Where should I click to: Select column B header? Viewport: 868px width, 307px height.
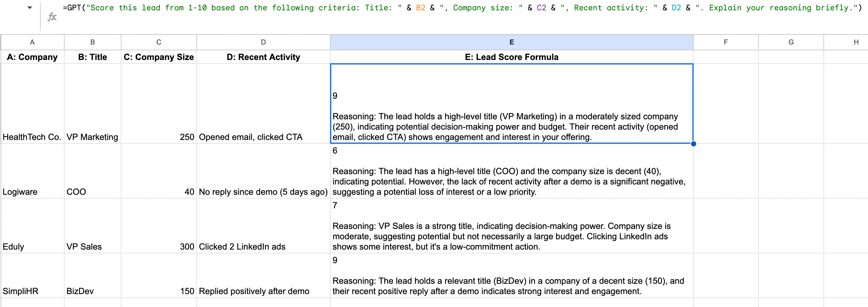(x=92, y=42)
